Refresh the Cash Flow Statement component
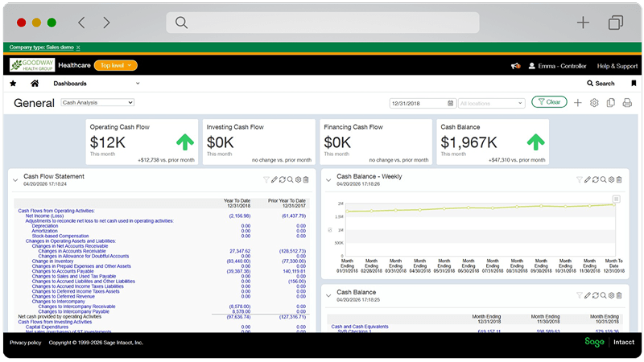This screenshot has height=362, width=644. 283,179
